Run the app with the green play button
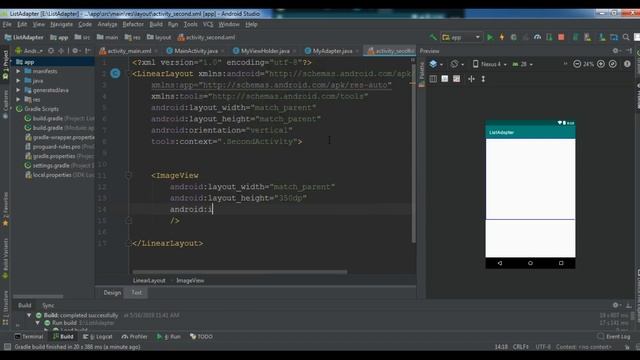The image size is (640, 360). 490,37
